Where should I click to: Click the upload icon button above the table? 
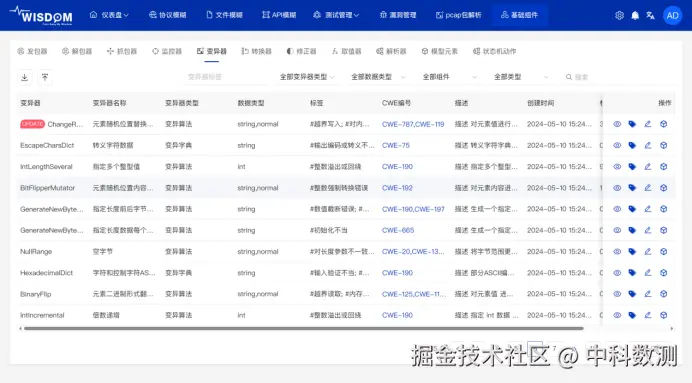pyautogui.click(x=45, y=77)
